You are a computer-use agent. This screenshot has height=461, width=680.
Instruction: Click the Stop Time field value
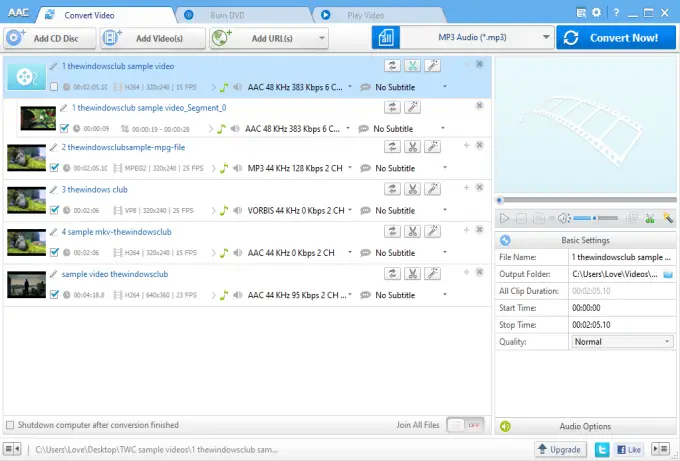pos(622,325)
